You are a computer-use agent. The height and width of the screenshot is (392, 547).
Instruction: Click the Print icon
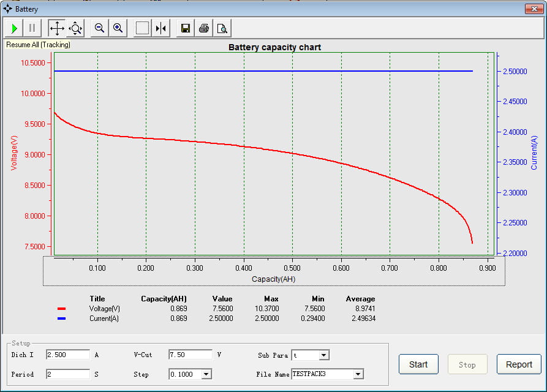point(204,28)
